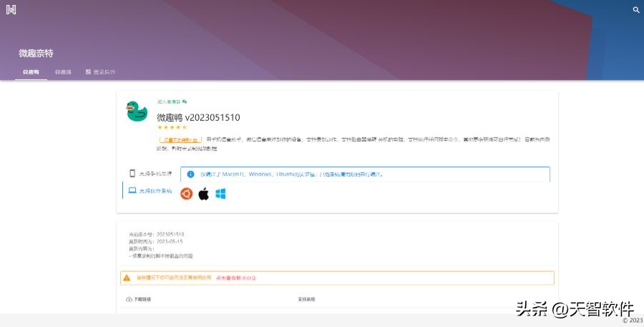This screenshot has width=644, height=327.
Task: Click the Apple macOS icon
Action: pyautogui.click(x=204, y=193)
